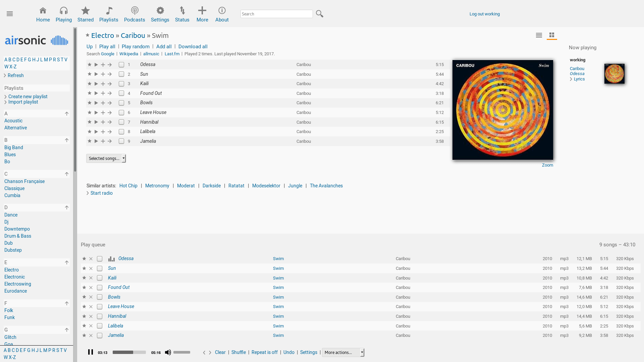The height and width of the screenshot is (362, 644).
Task: Click the Play random link
Action: click(136, 47)
